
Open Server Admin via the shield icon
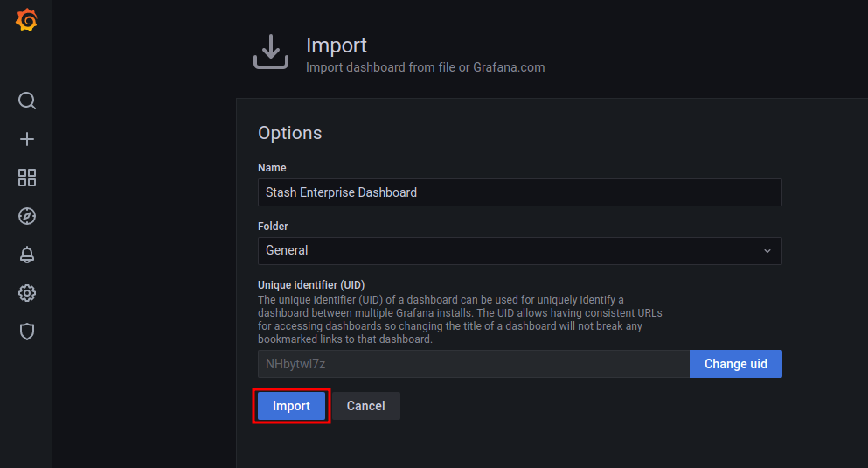pyautogui.click(x=27, y=332)
